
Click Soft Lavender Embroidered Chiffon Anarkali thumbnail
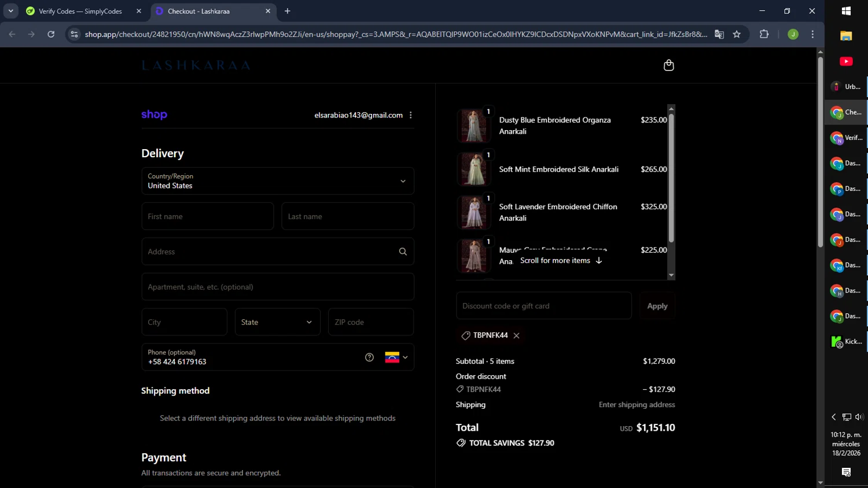(x=473, y=212)
